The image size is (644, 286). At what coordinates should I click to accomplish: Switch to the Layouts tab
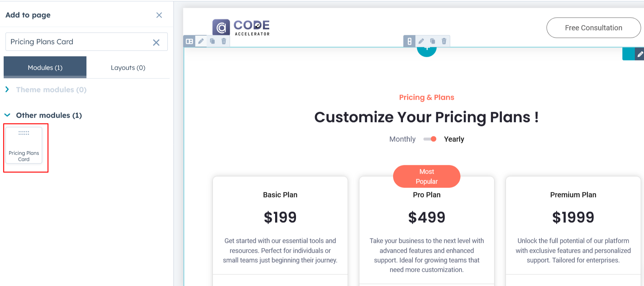pos(128,68)
